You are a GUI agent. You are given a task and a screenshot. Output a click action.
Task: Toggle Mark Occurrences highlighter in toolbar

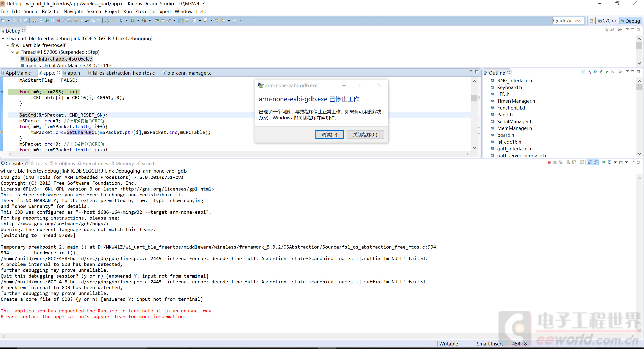(181, 21)
